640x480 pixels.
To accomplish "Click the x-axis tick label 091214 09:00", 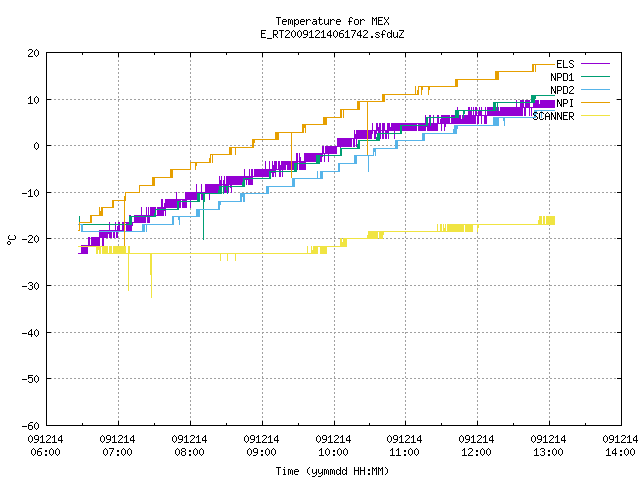I will (261, 446).
